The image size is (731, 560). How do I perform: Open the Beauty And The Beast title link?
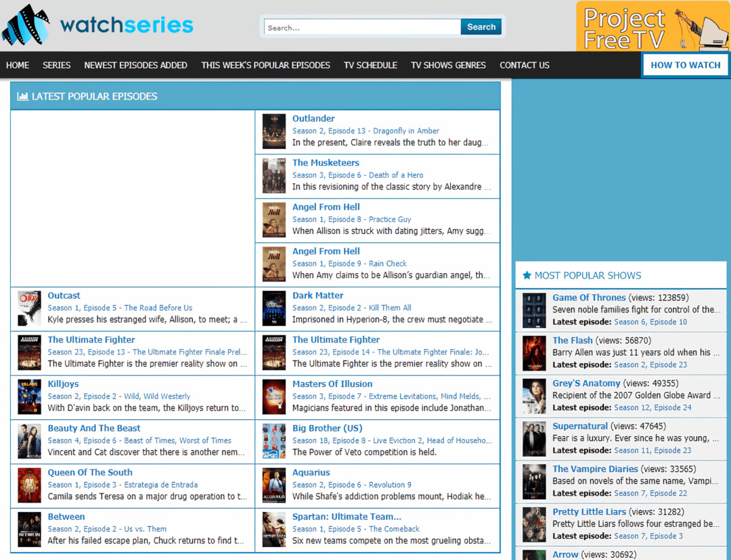(93, 428)
